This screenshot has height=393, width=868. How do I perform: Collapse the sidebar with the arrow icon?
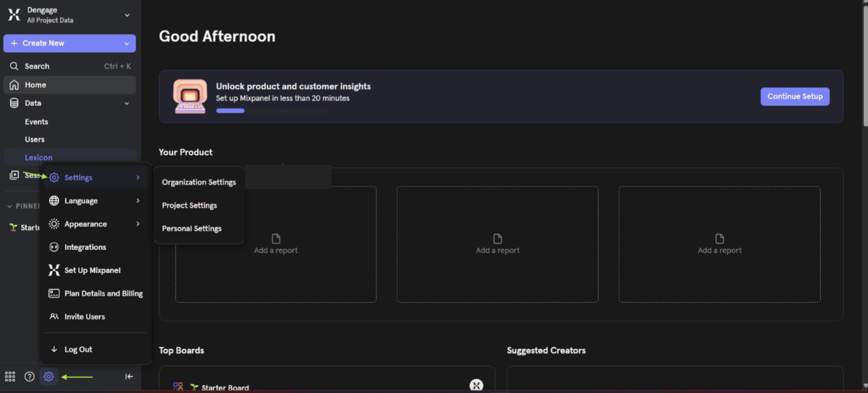click(x=129, y=376)
